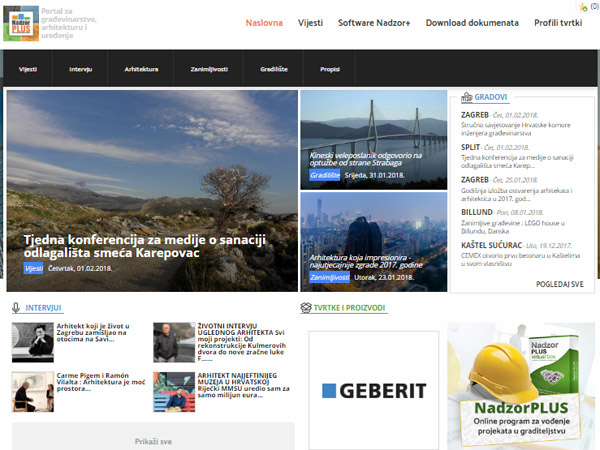The image size is (600, 450).
Task: Select the Zanimljivosti category tab
Action: pos(208,70)
